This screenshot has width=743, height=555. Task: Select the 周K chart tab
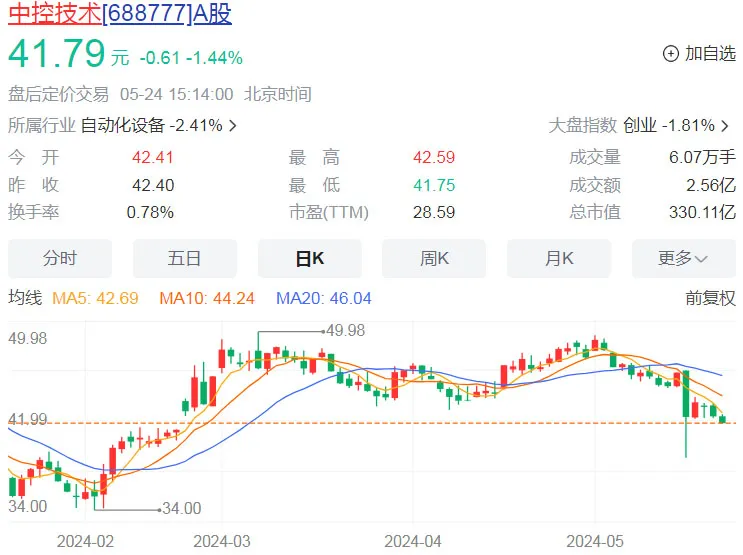pyautogui.click(x=434, y=259)
